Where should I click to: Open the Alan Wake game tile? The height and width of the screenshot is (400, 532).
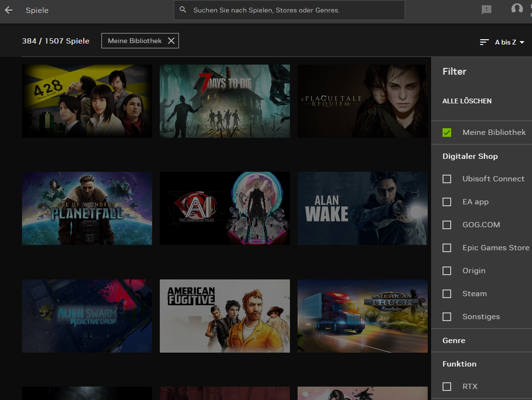[362, 208]
